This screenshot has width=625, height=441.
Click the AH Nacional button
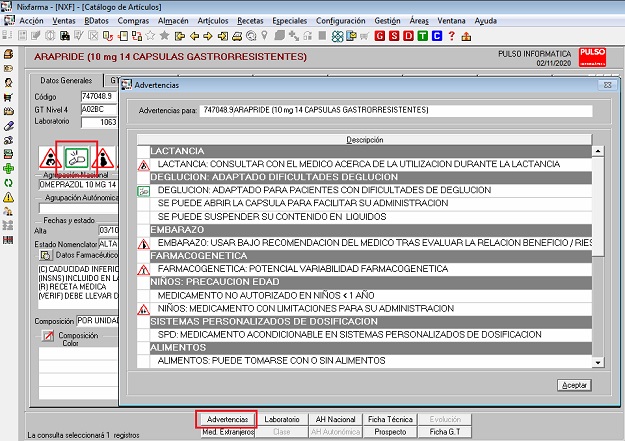[x=335, y=419]
